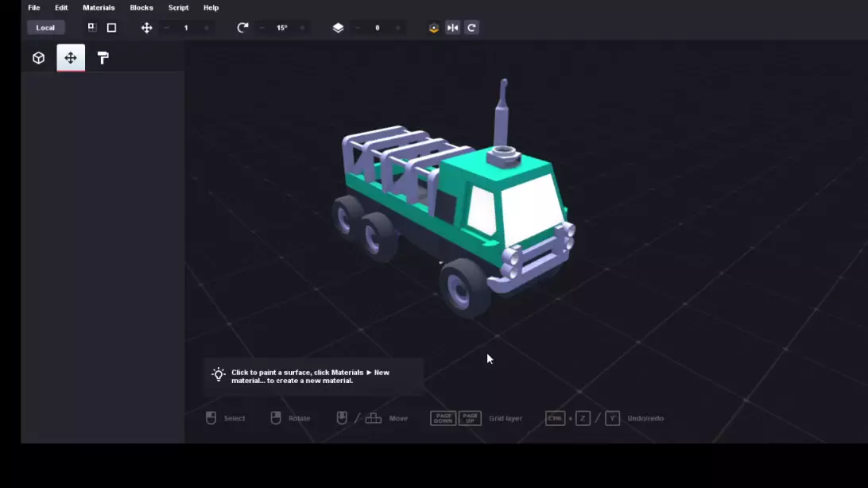The image size is (868, 488).
Task: Select the Move tool tab
Action: [71, 57]
